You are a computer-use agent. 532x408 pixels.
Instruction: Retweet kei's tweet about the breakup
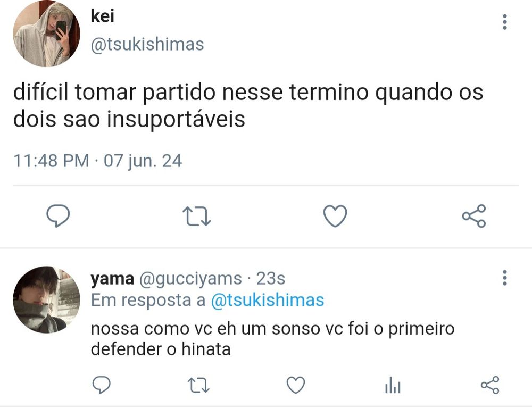[x=197, y=217]
